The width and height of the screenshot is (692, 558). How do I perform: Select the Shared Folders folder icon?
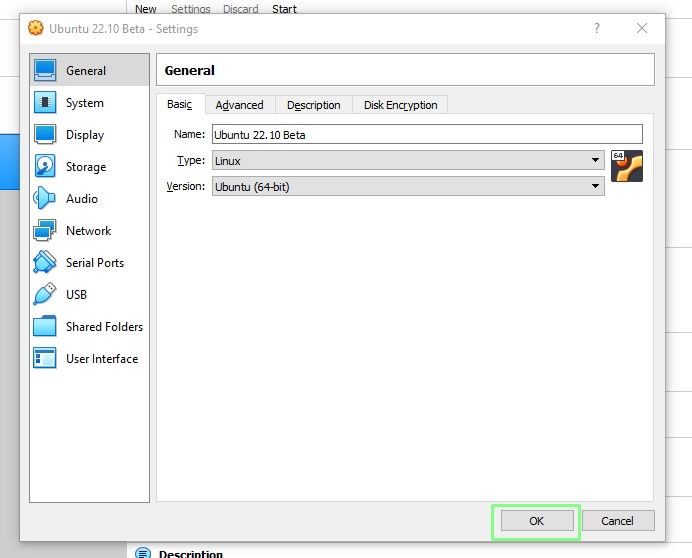(x=45, y=326)
